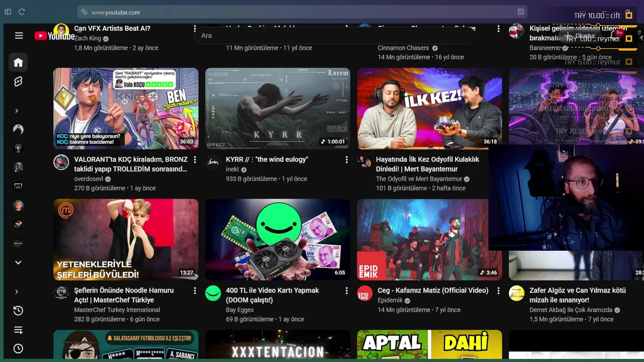Image resolution: width=644 pixels, height=362 pixels.
Task: Click the reader view icon in address bar
Action: (521, 12)
